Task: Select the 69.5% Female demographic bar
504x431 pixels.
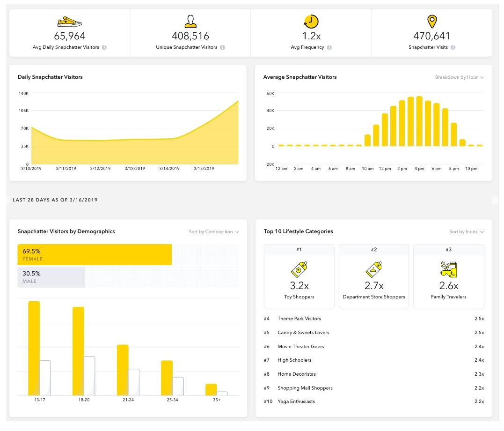Action: (95, 254)
